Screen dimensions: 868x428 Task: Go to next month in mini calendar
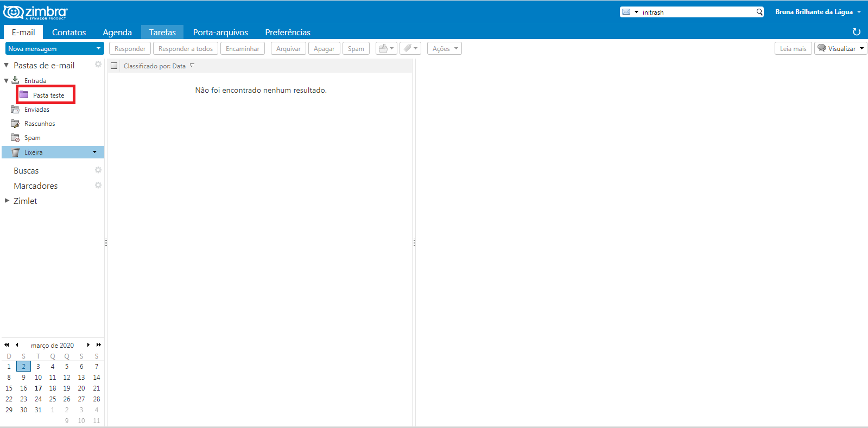[x=88, y=345]
